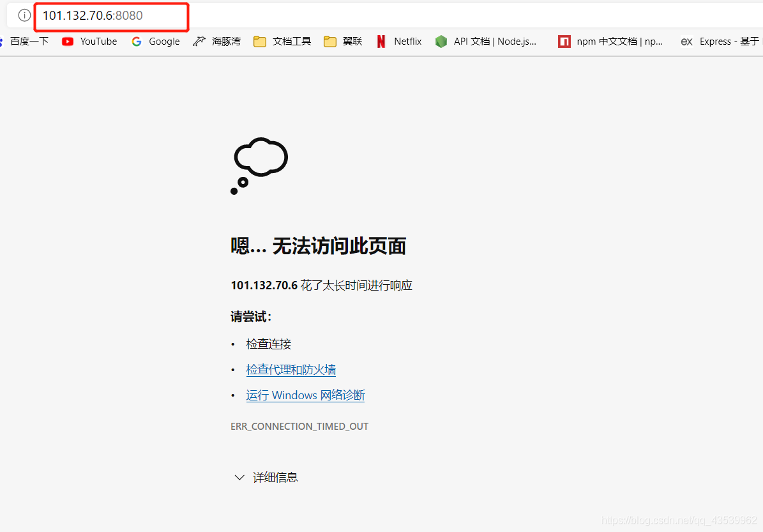The image size is (763, 532).
Task: Expand the 详细信息 section
Action: click(266, 478)
